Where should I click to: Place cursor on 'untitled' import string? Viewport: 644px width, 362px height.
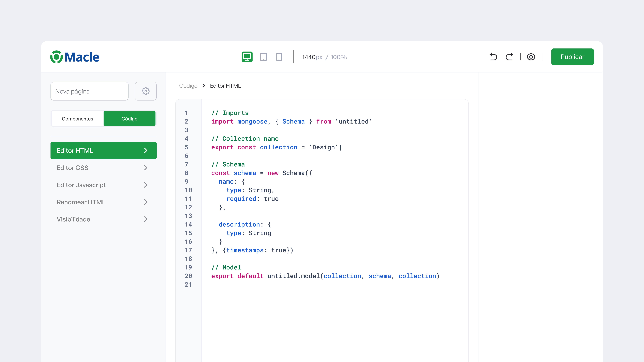[x=353, y=121]
